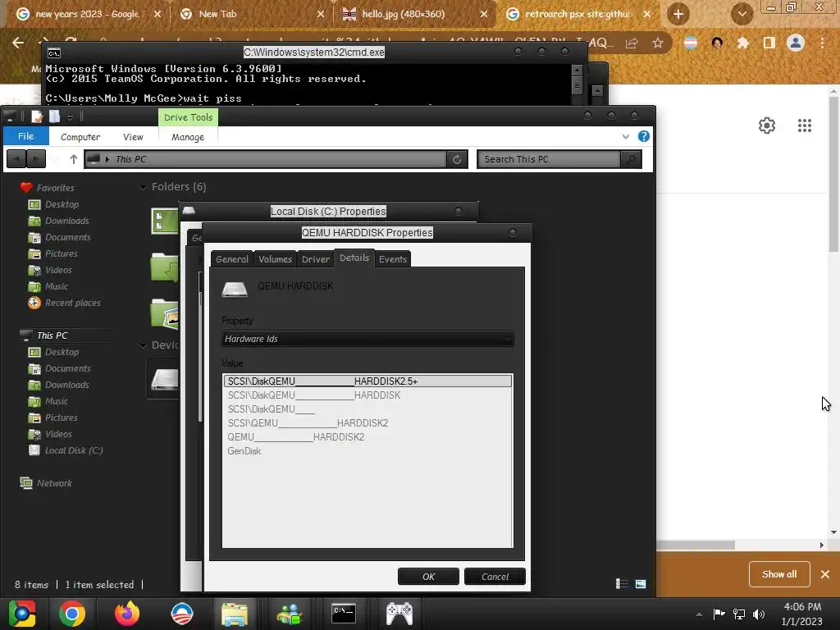Open Local Disk (C:) in navigation pane
The image size is (840, 630).
click(74, 450)
